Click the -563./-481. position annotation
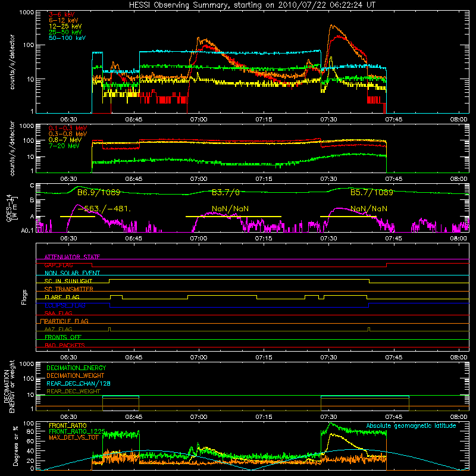The width and height of the screenshot is (476, 476). 105,209
